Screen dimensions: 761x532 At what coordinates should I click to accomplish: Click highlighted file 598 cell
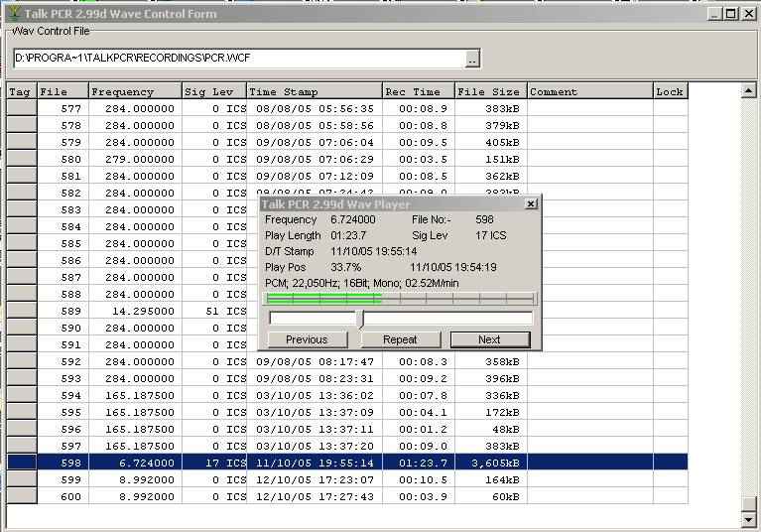[63, 463]
